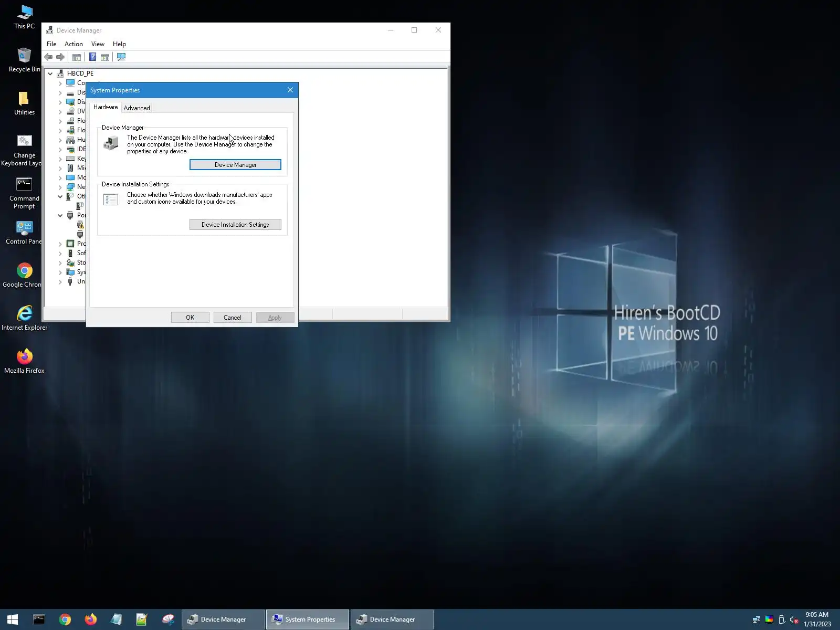Image resolution: width=840 pixels, height=630 pixels.
Task: Select Command Prompt desktop shortcut
Action: [x=24, y=193]
